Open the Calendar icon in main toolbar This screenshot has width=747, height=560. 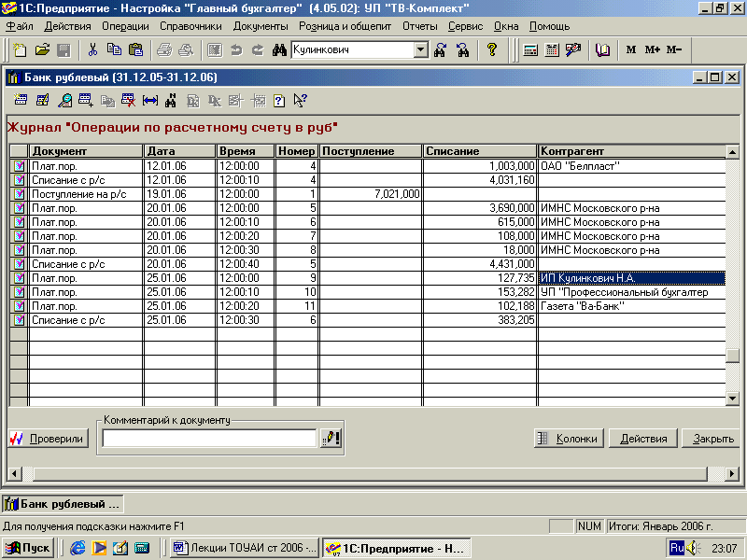pyautogui.click(x=552, y=49)
